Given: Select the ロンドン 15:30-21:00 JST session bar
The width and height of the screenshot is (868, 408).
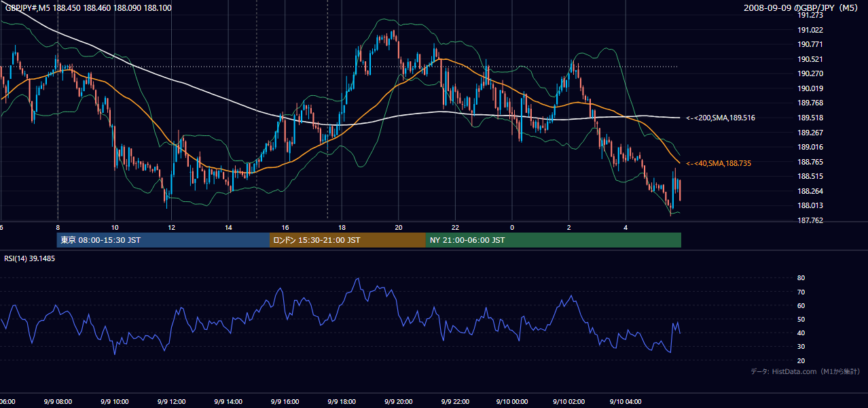Looking at the screenshot, I should pyautogui.click(x=348, y=240).
